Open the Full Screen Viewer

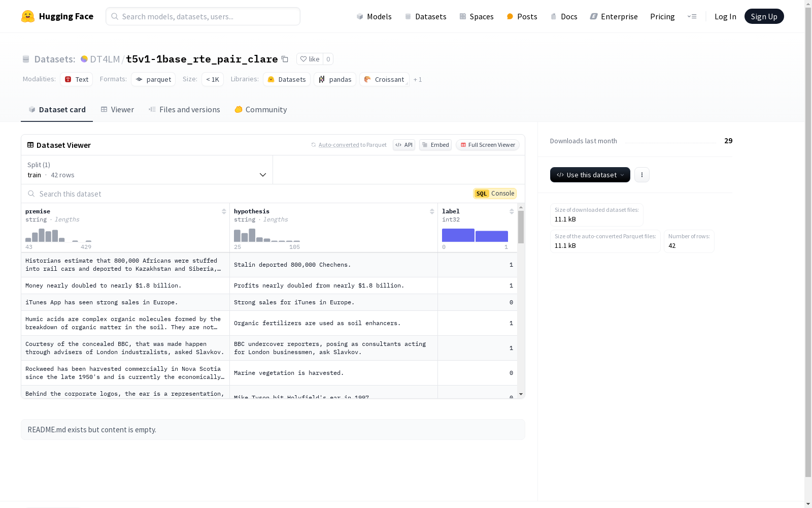tap(488, 145)
